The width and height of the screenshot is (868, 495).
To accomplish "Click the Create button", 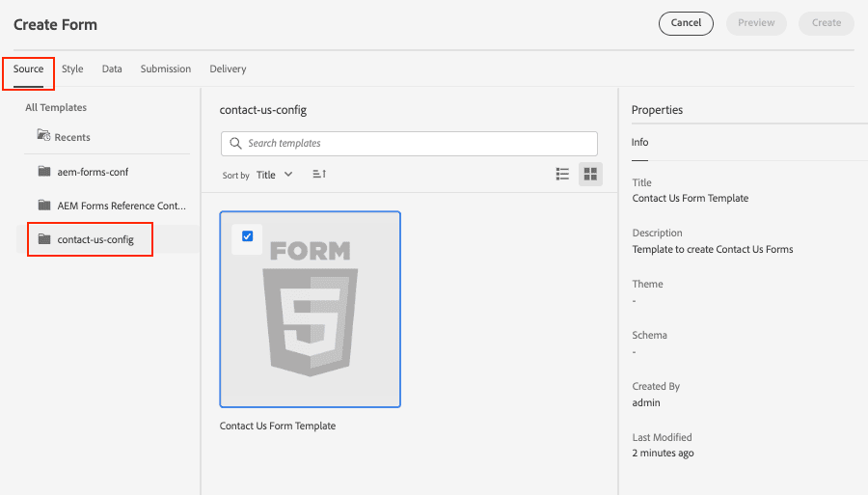I will tap(827, 23).
